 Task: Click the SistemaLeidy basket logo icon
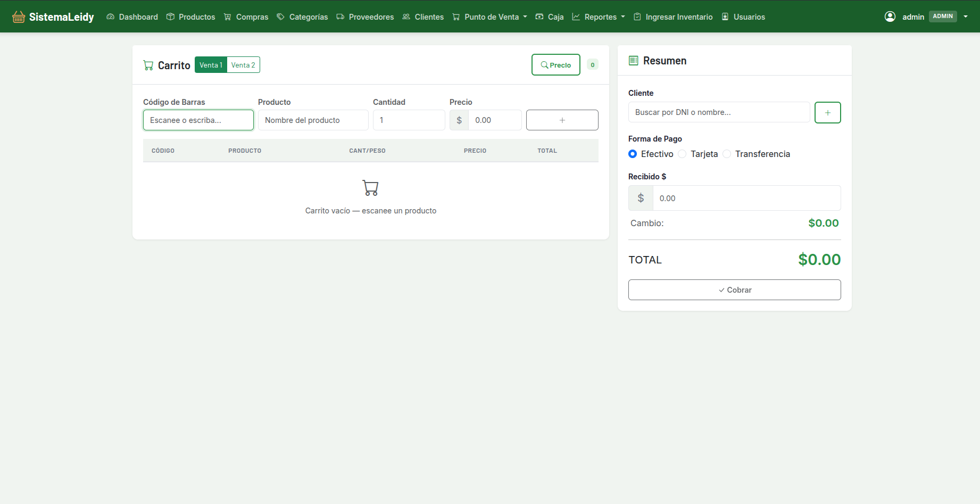coord(19,17)
